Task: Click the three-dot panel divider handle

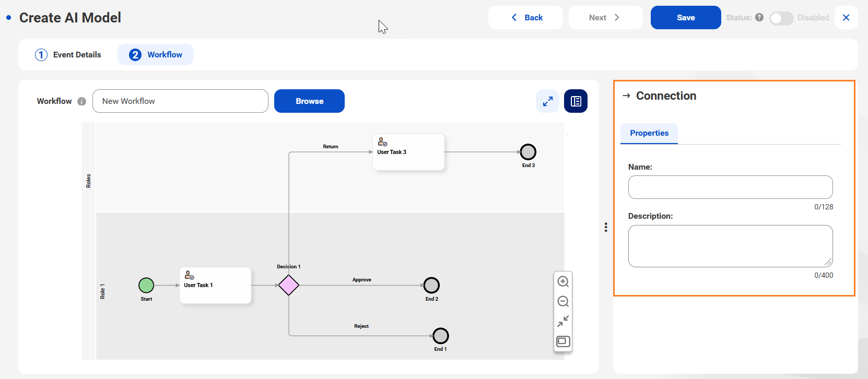Action: (x=606, y=227)
